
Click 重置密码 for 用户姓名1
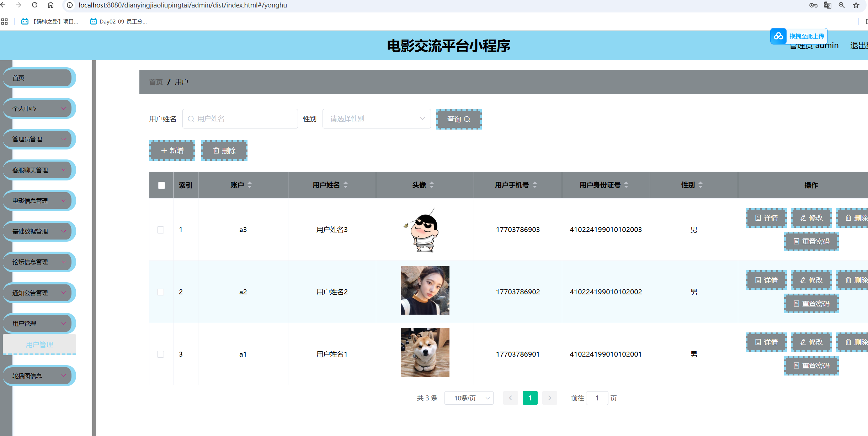tap(811, 366)
